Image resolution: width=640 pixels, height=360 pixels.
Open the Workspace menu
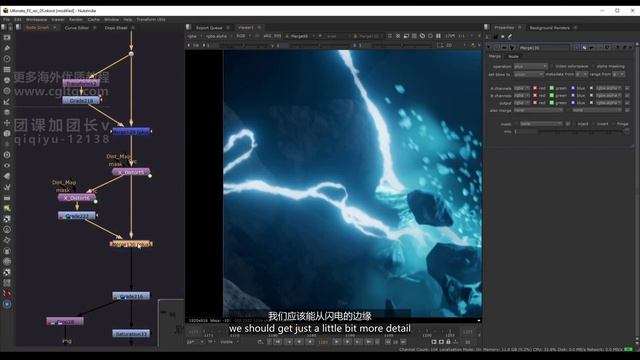[x=36, y=20]
